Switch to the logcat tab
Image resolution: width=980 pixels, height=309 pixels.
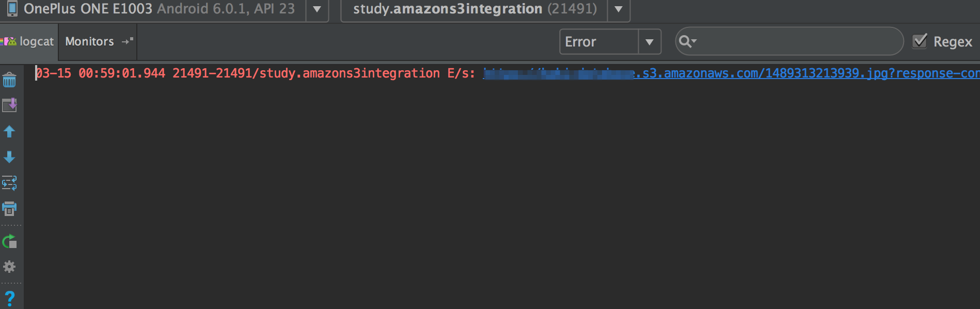pos(29,41)
